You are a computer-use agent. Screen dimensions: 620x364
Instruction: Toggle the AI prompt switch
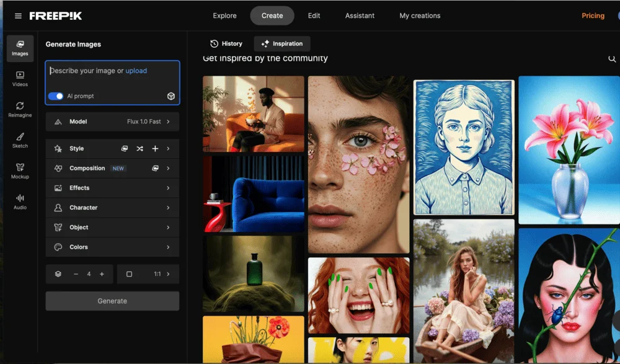coord(56,96)
